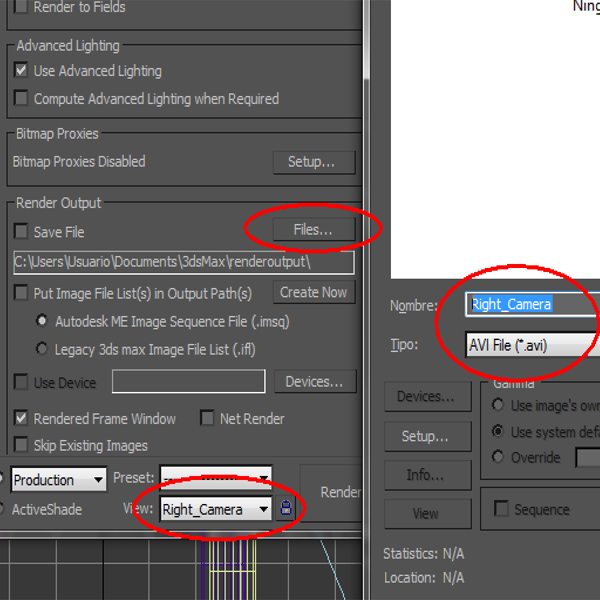Open the Tipo file type dropdown
600x600 pixels.
click(x=530, y=345)
